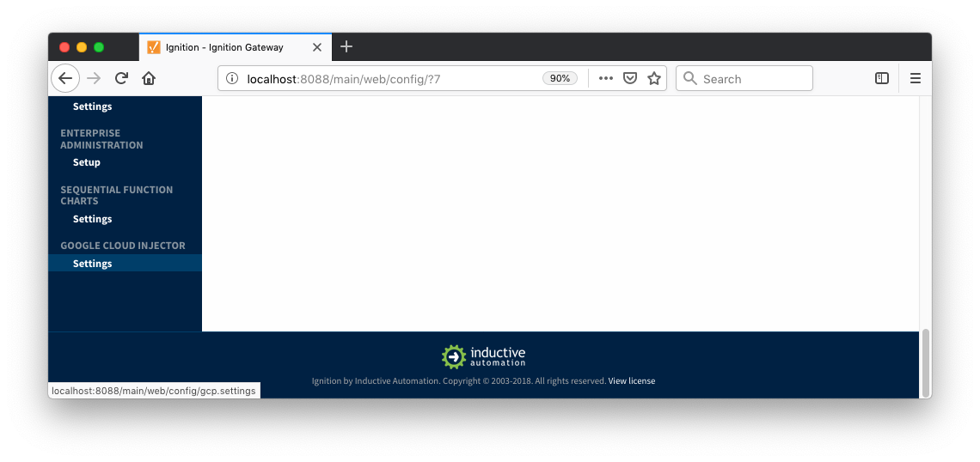980x462 pixels.
Task: Select the Ignition Gateway browser tab
Action: tap(224, 47)
